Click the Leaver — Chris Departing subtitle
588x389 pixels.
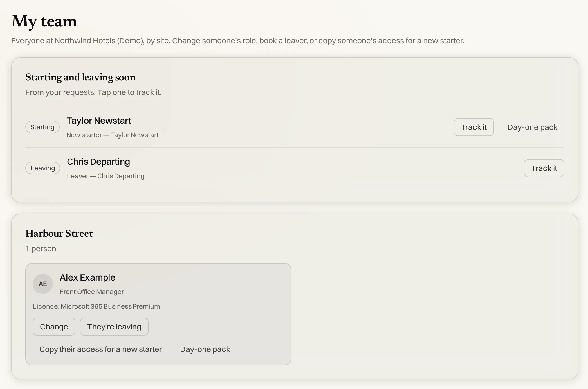[x=106, y=176]
